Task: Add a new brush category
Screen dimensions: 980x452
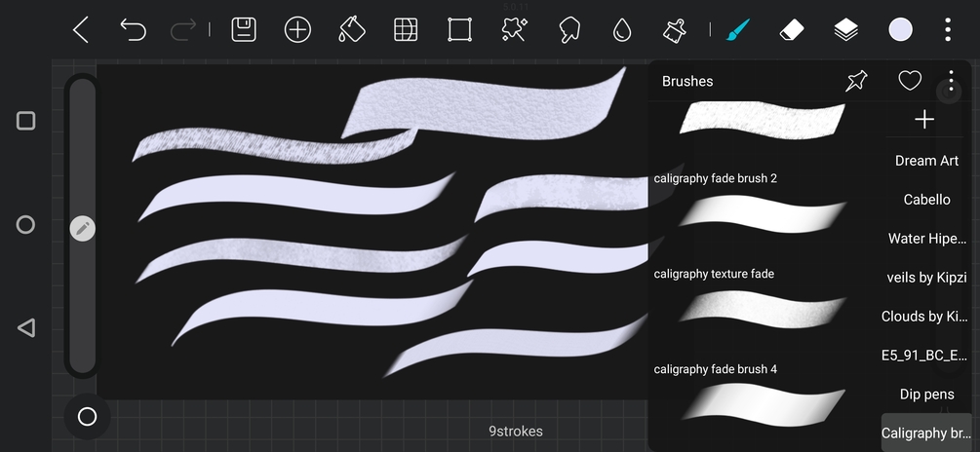Action: pos(924,119)
